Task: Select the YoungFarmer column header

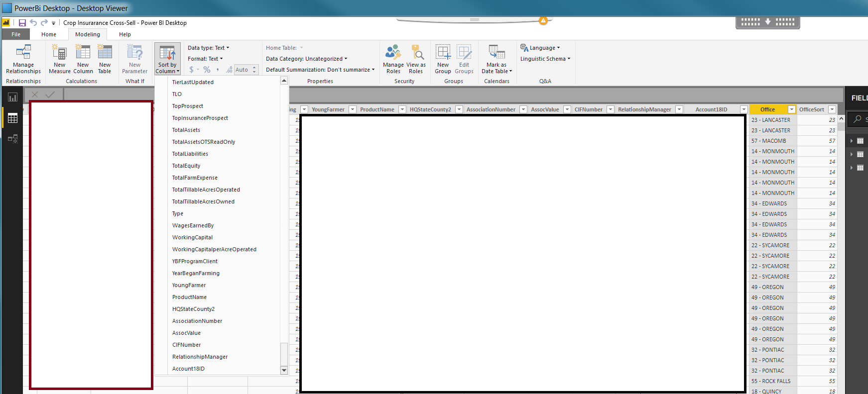Action: point(328,109)
